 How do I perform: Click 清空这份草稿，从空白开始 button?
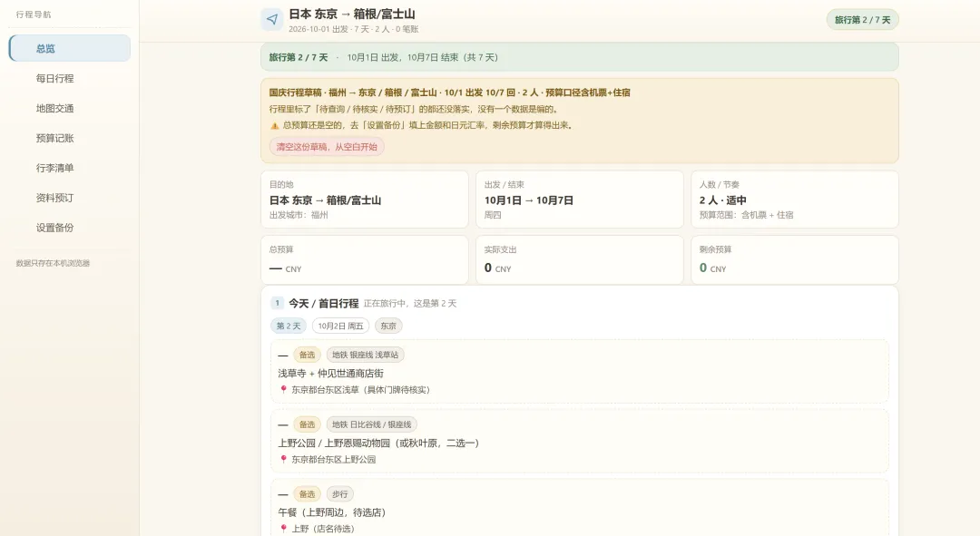pos(327,147)
